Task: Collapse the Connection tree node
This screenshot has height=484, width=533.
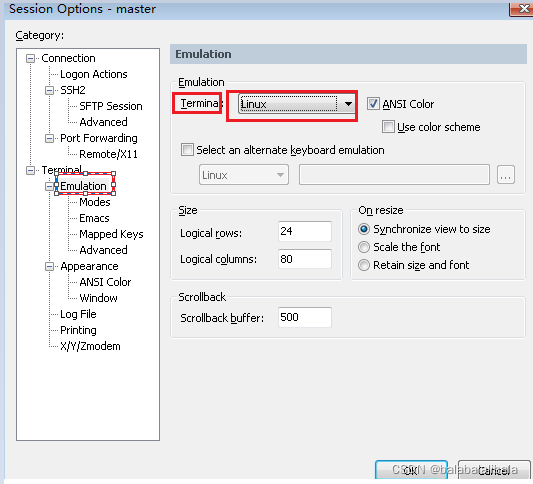Action: pyautogui.click(x=31, y=58)
